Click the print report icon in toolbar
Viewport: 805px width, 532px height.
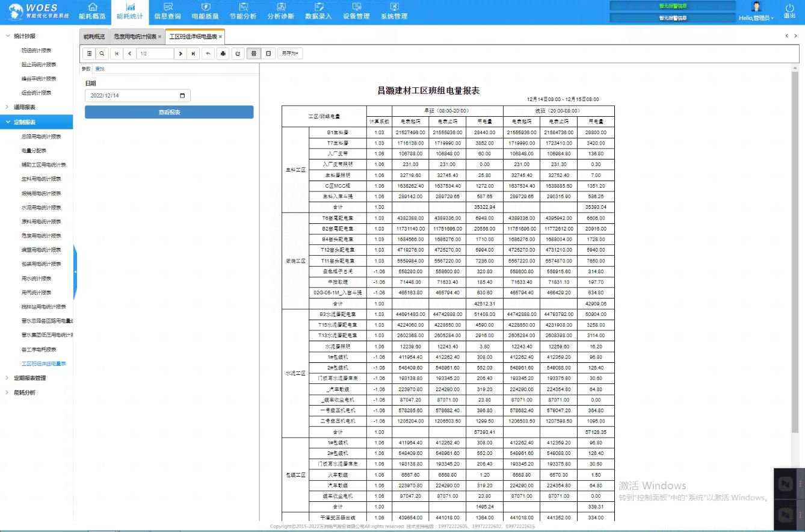(x=224, y=54)
